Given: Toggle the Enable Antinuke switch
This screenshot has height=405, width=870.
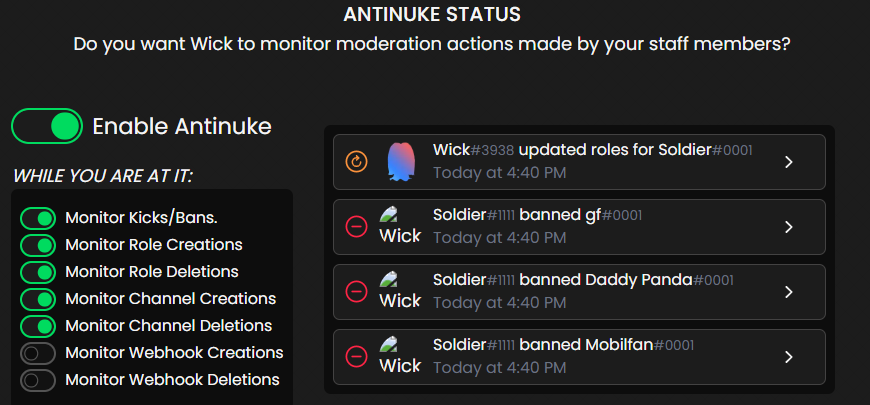Looking at the screenshot, I should click(47, 126).
